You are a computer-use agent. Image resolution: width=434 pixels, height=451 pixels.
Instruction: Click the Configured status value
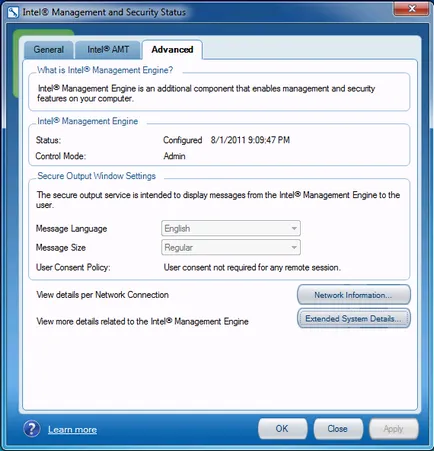tap(183, 140)
